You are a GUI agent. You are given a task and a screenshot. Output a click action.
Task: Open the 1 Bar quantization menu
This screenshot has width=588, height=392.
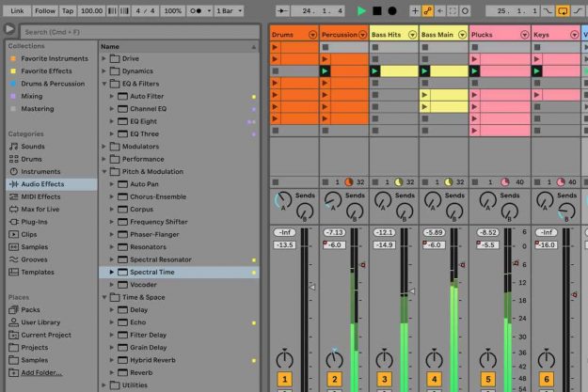coord(229,11)
